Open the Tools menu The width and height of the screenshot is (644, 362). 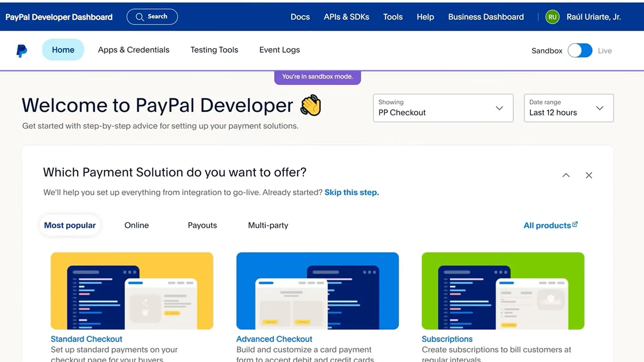[393, 17]
